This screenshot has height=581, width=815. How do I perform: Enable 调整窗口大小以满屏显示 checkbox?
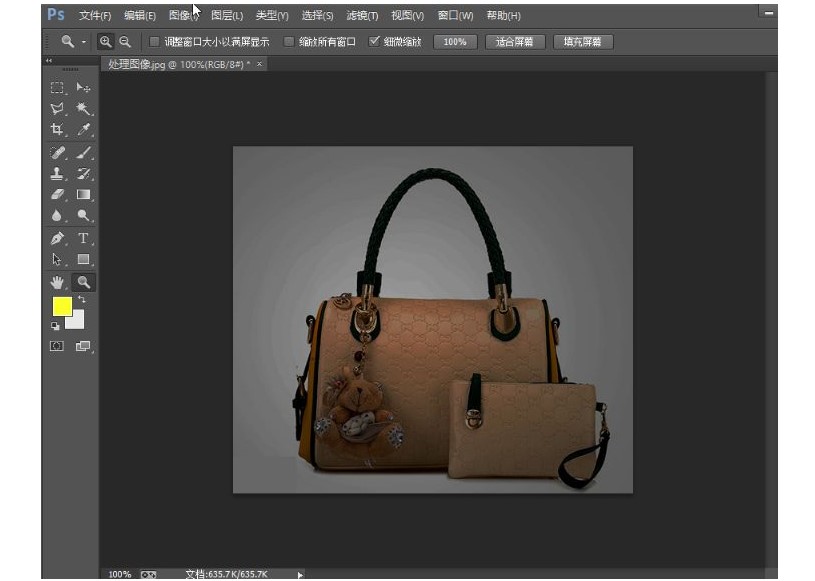point(154,42)
